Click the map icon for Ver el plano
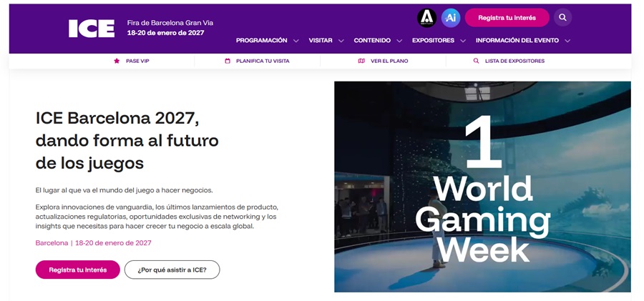Screen dimensions: 644x301 (x=361, y=61)
